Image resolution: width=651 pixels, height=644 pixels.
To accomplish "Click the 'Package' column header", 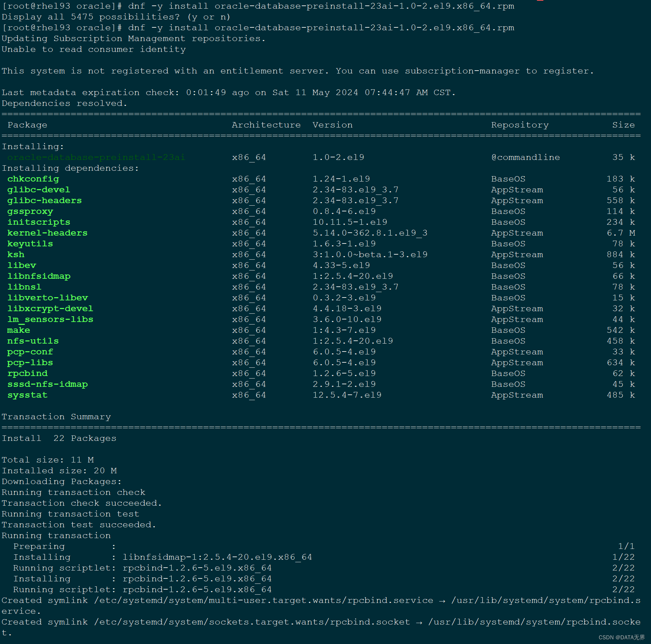I will 27,125.
